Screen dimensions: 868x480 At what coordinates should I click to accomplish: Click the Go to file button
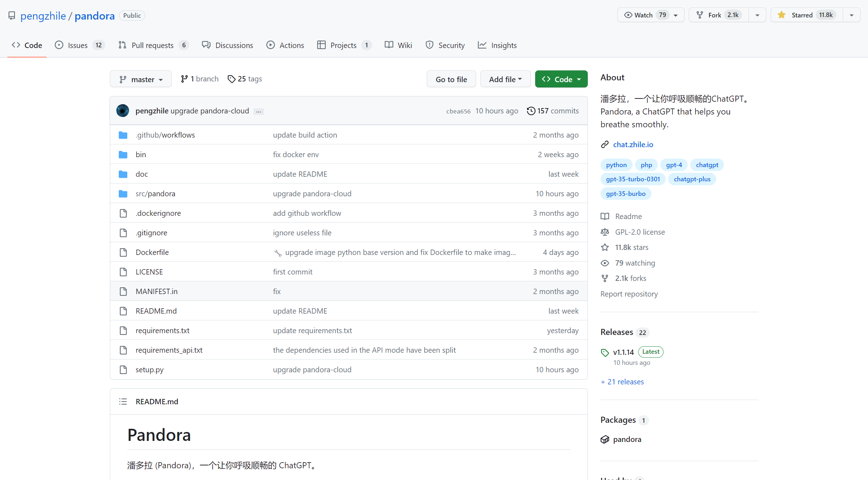coord(451,79)
